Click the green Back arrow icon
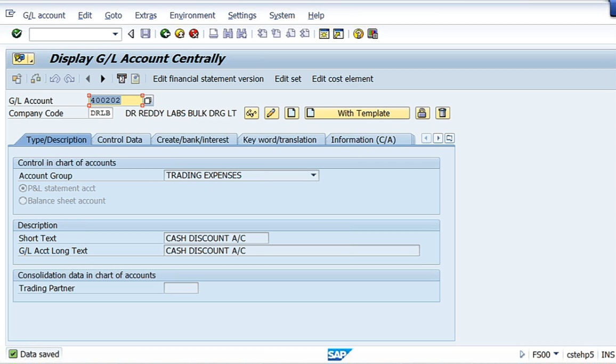Screen dimensions: 616x364 pos(165,34)
